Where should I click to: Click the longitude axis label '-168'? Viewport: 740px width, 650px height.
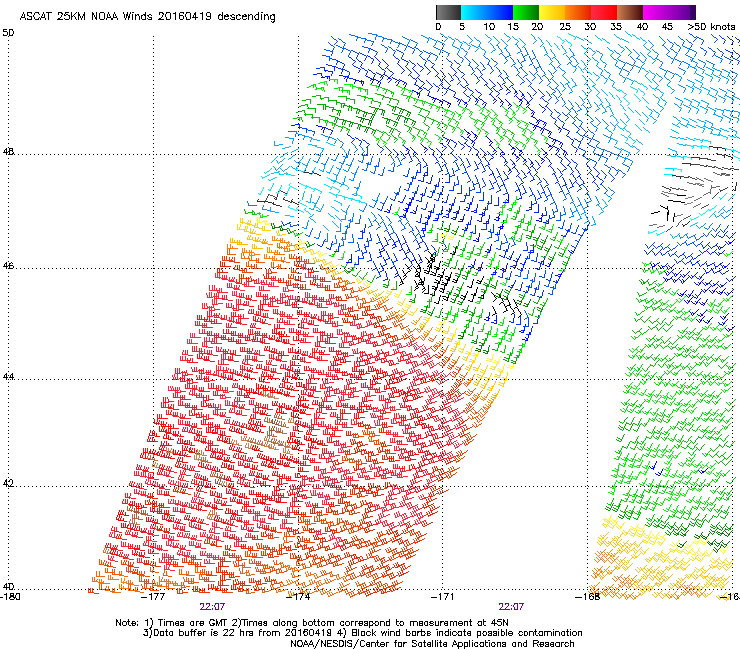pyautogui.click(x=588, y=597)
